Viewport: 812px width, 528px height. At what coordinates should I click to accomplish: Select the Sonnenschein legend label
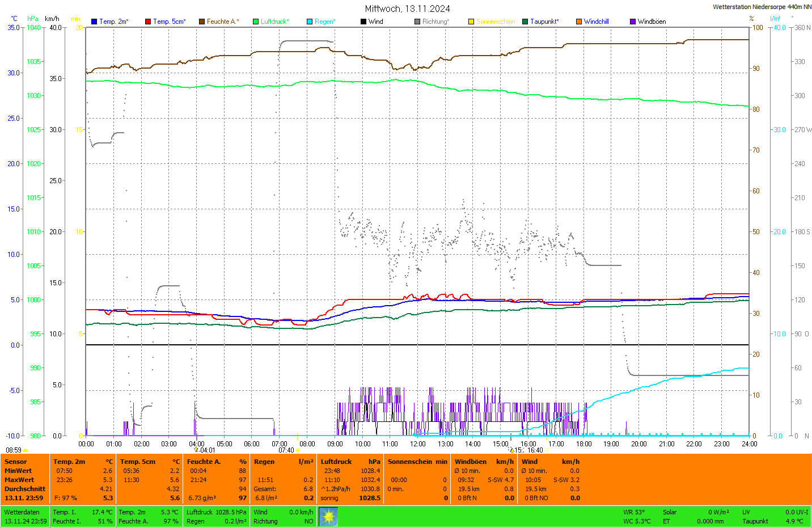(495, 22)
